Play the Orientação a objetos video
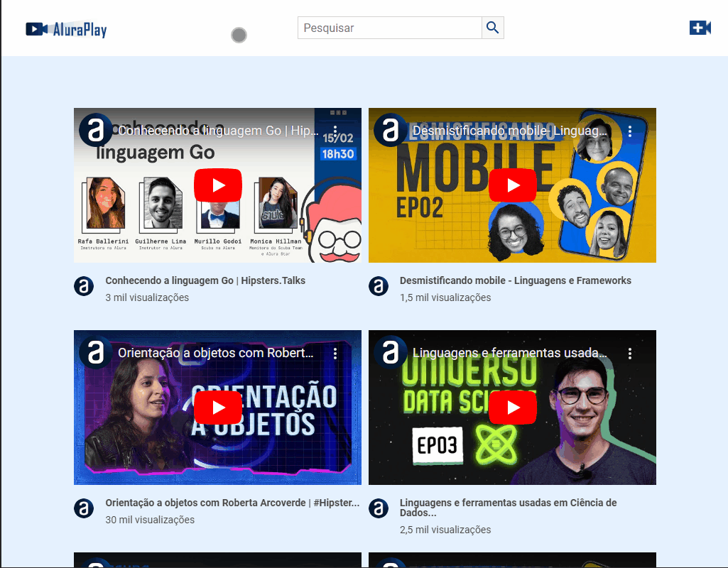The width and height of the screenshot is (728, 568). point(218,408)
